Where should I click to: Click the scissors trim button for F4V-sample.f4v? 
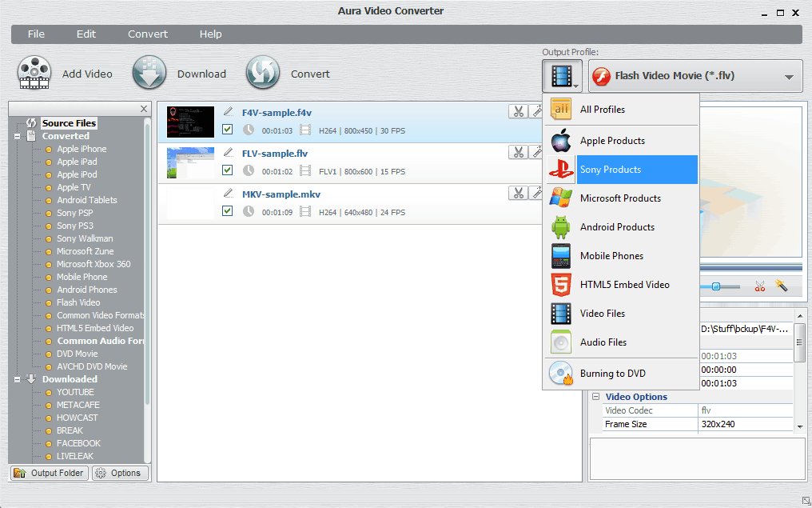[518, 111]
